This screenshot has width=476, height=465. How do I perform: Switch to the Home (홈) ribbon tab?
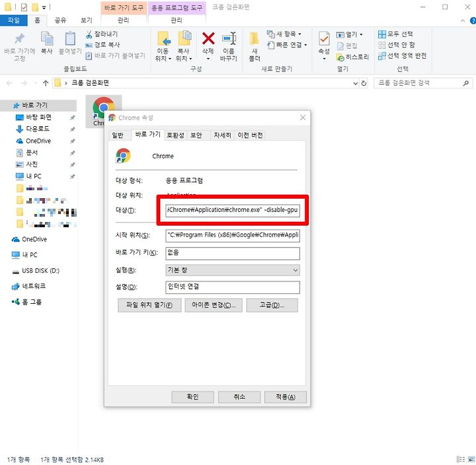click(37, 20)
